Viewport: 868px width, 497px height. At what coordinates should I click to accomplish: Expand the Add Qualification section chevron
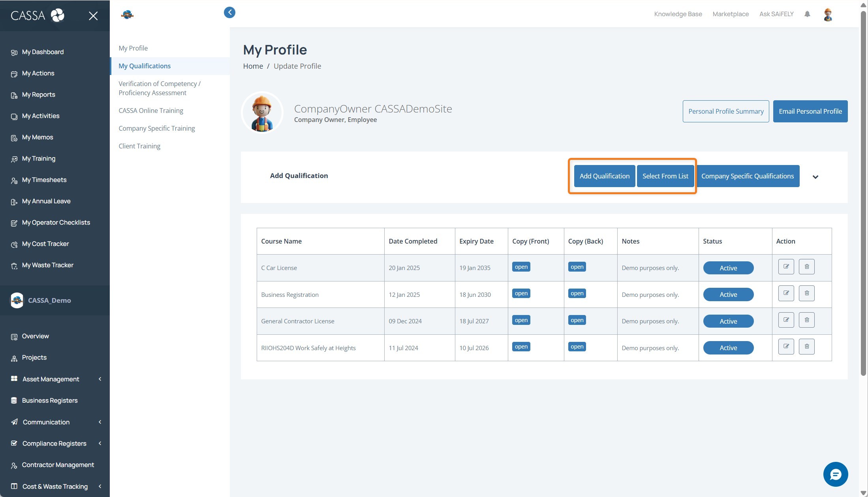pyautogui.click(x=815, y=177)
